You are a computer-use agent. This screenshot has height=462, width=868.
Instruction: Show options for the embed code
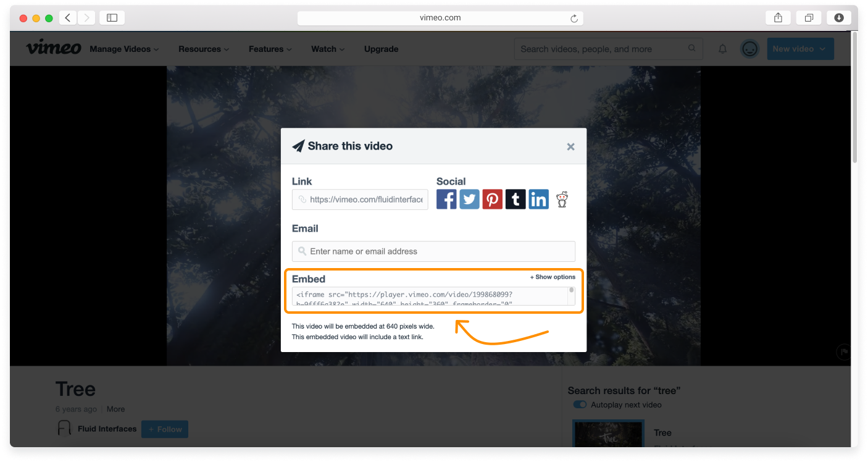(x=553, y=277)
